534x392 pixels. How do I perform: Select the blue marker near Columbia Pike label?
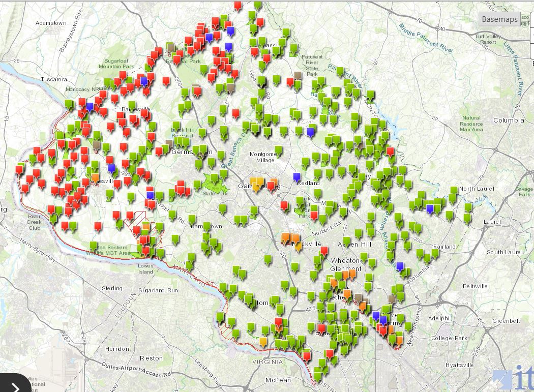click(400, 266)
